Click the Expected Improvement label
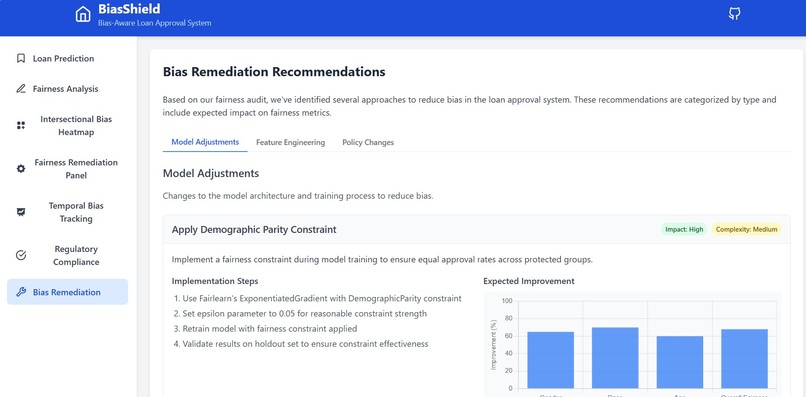 529,281
